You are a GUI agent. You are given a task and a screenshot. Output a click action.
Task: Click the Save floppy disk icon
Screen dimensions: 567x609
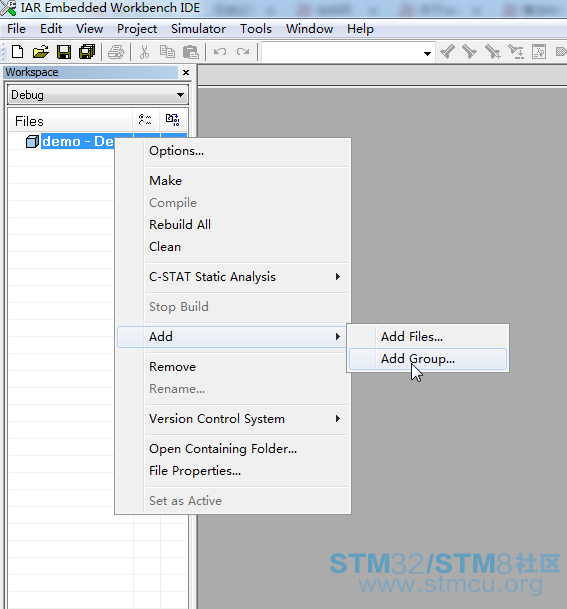point(64,52)
